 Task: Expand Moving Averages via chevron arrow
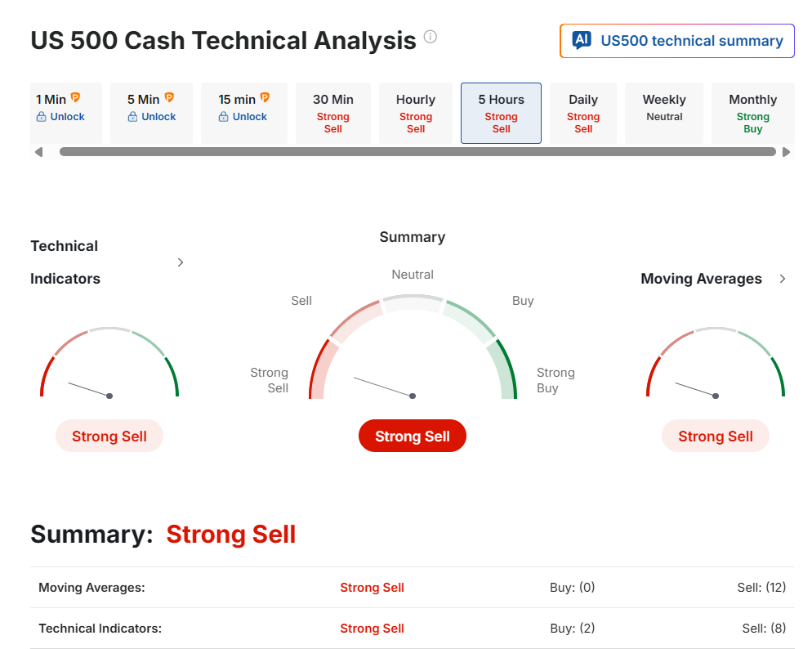click(783, 279)
